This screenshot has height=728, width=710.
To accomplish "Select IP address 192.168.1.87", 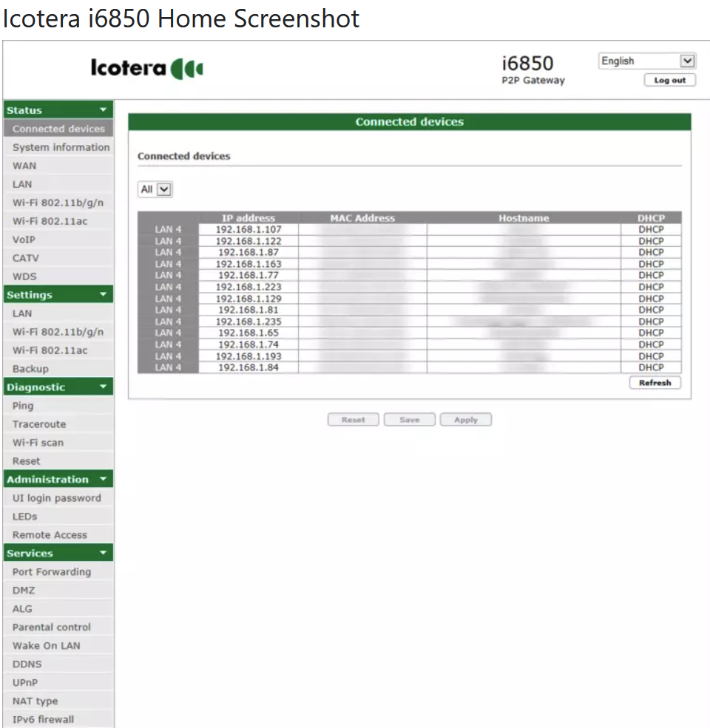I will point(248,252).
